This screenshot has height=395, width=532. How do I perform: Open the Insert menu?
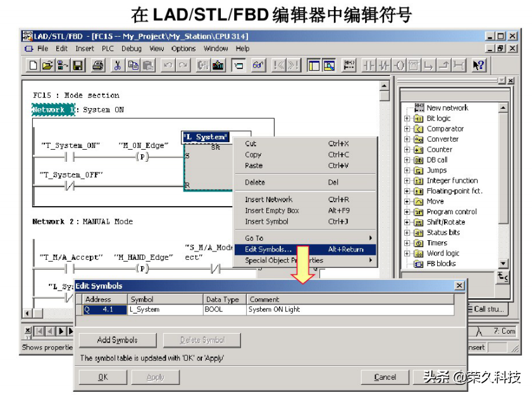85,49
